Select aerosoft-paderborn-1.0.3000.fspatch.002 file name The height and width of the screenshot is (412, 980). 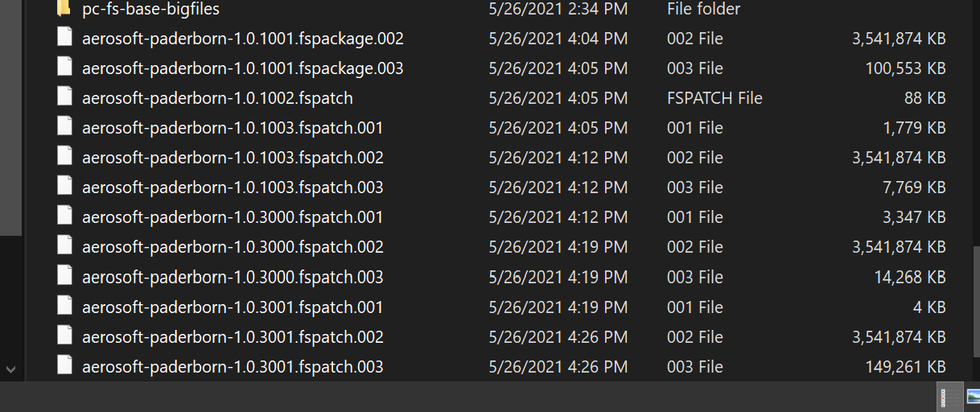[x=233, y=247]
